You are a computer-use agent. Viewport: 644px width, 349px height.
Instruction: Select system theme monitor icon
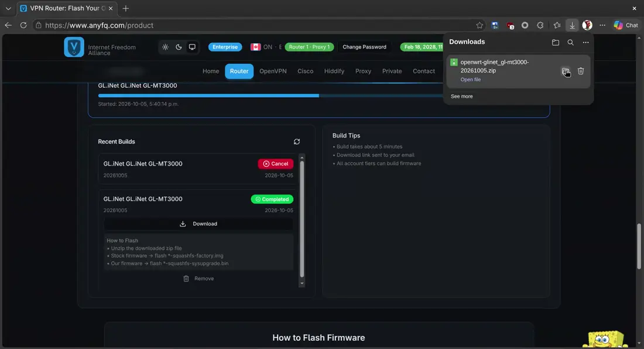click(192, 47)
